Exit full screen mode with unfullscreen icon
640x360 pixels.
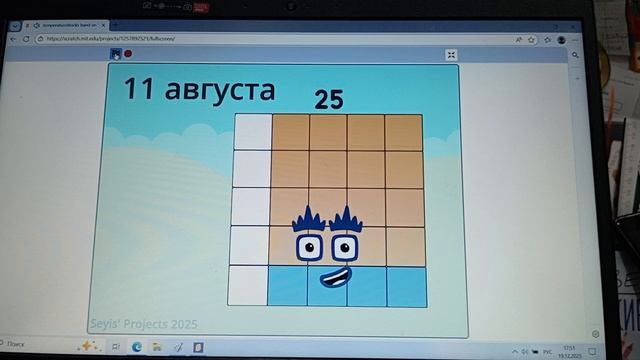pyautogui.click(x=451, y=55)
